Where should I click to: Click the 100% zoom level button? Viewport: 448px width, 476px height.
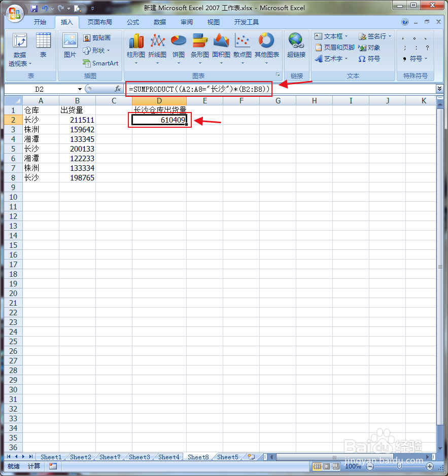tap(353, 466)
